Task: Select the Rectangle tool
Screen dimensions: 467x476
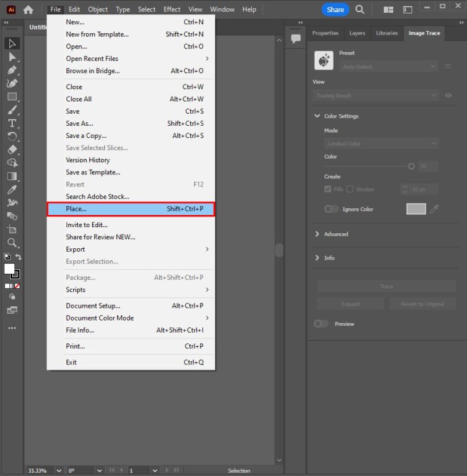Action: [12, 97]
